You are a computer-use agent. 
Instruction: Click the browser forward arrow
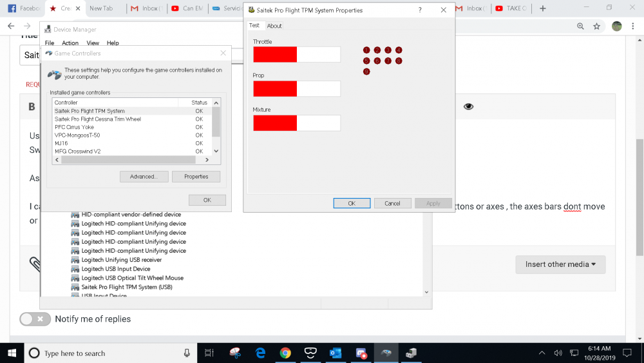point(27,26)
